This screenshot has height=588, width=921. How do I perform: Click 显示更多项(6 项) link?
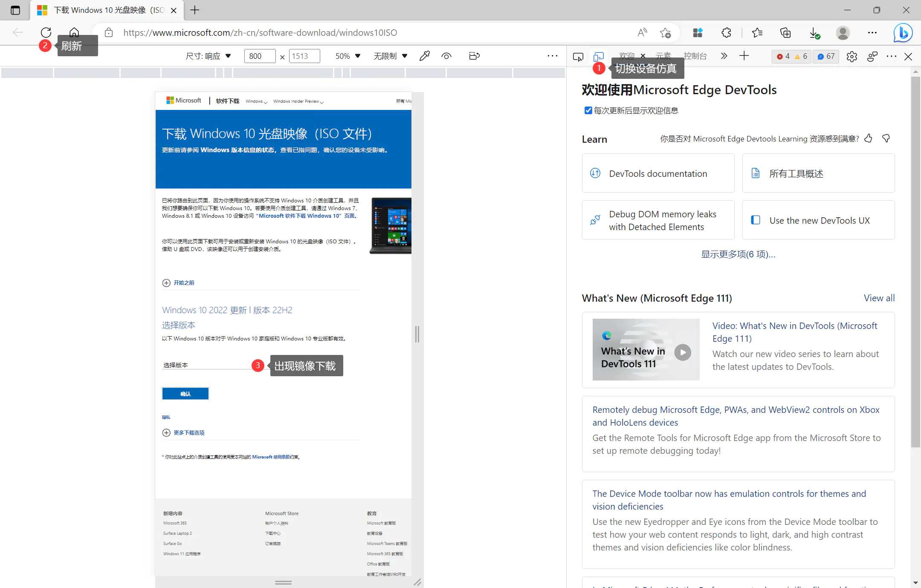738,254
